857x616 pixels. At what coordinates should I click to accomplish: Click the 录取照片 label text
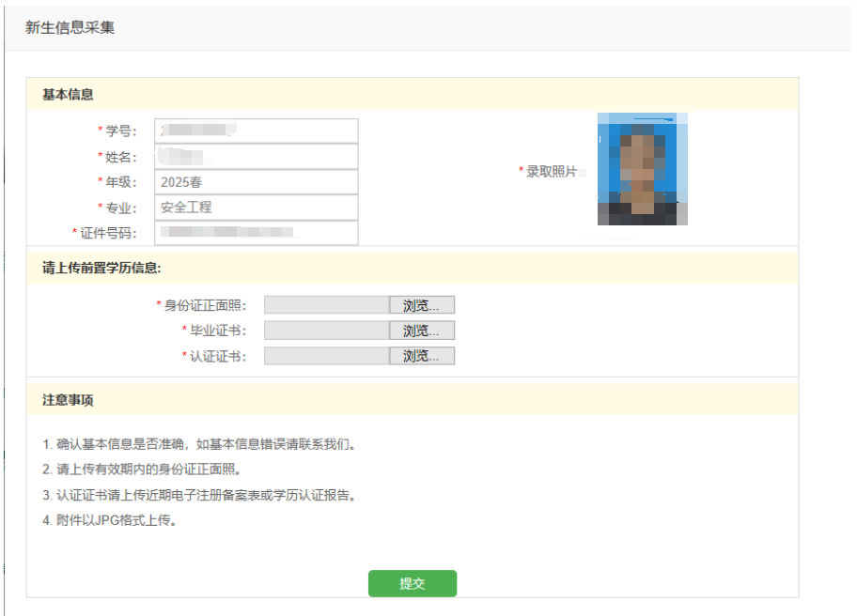(x=551, y=172)
